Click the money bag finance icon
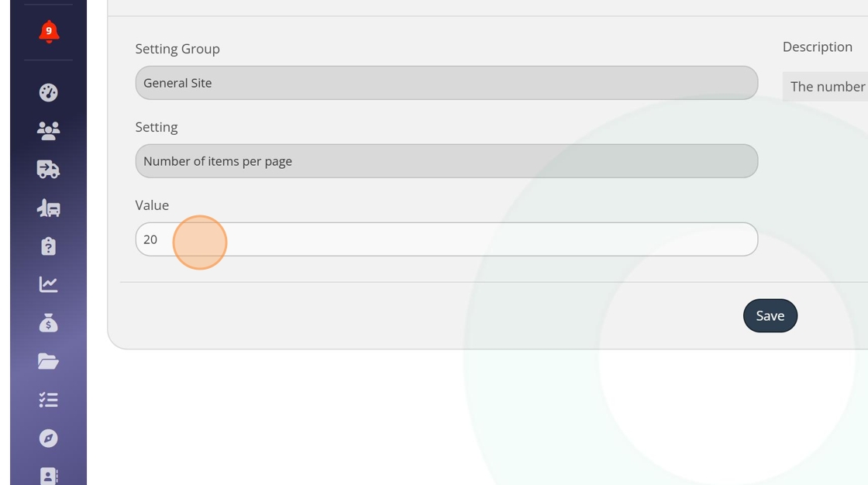The width and height of the screenshot is (868, 485). (48, 323)
